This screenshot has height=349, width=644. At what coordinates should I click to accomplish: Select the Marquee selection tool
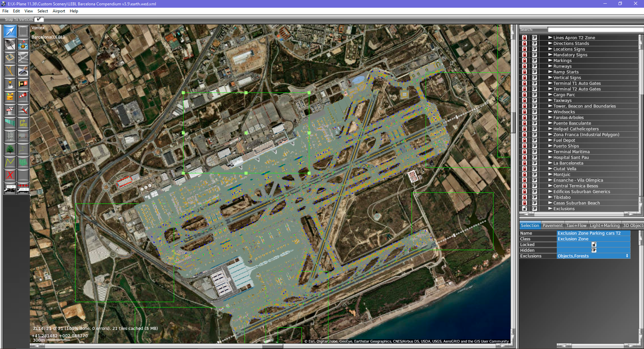coord(23,32)
